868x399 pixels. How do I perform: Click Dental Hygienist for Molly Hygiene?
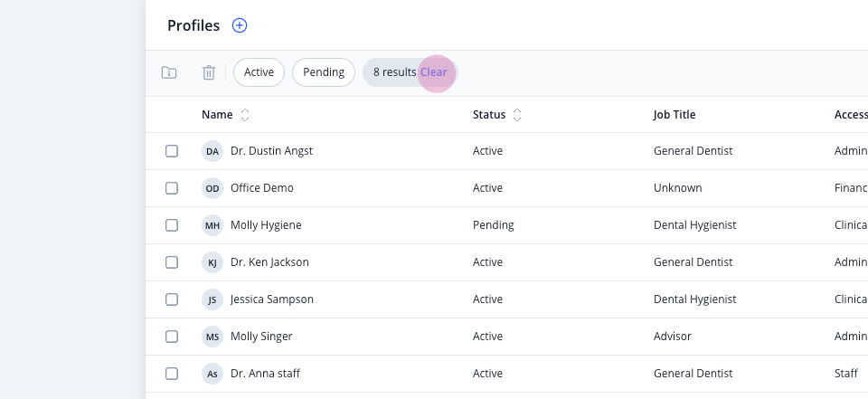click(x=694, y=225)
